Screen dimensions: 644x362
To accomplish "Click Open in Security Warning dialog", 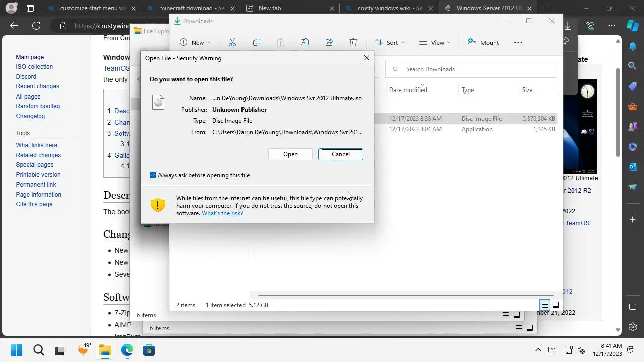I will (x=290, y=154).
